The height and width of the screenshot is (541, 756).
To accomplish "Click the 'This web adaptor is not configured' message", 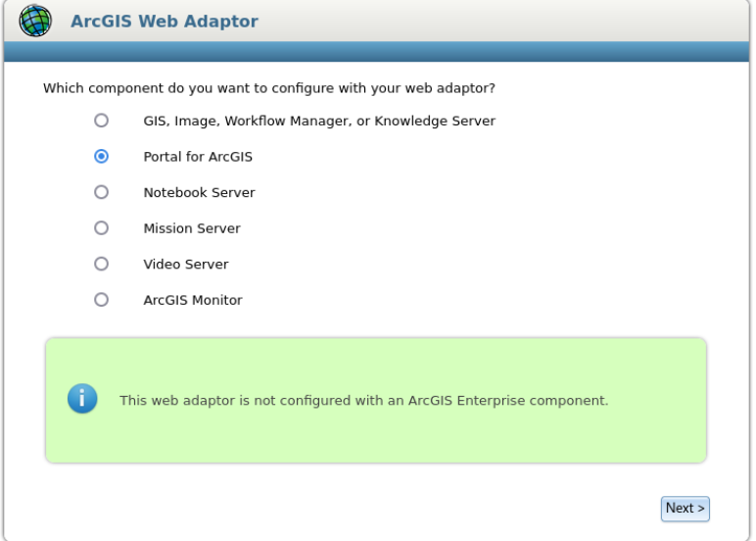I will [x=364, y=401].
